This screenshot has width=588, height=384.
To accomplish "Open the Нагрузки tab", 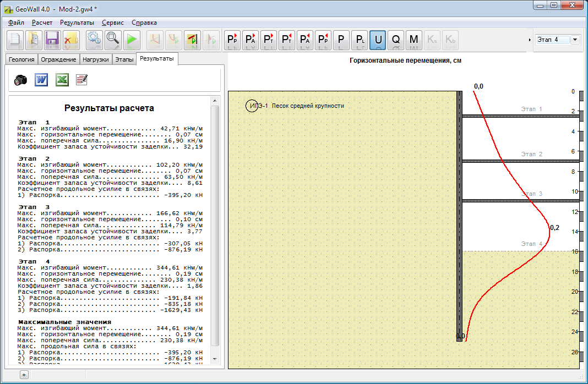I will (x=96, y=59).
